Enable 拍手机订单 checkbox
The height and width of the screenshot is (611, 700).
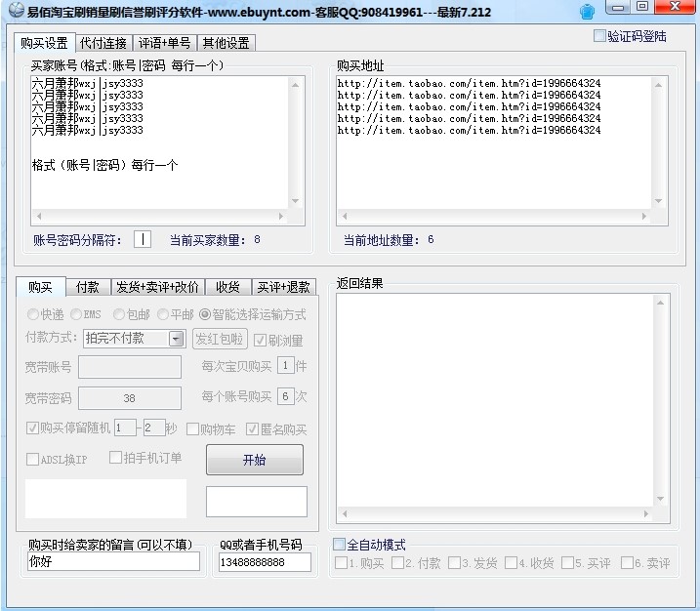point(115,458)
